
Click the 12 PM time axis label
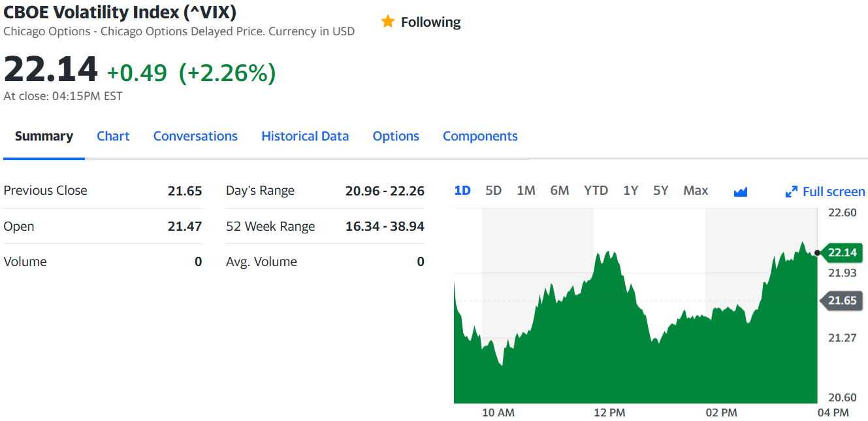click(609, 413)
